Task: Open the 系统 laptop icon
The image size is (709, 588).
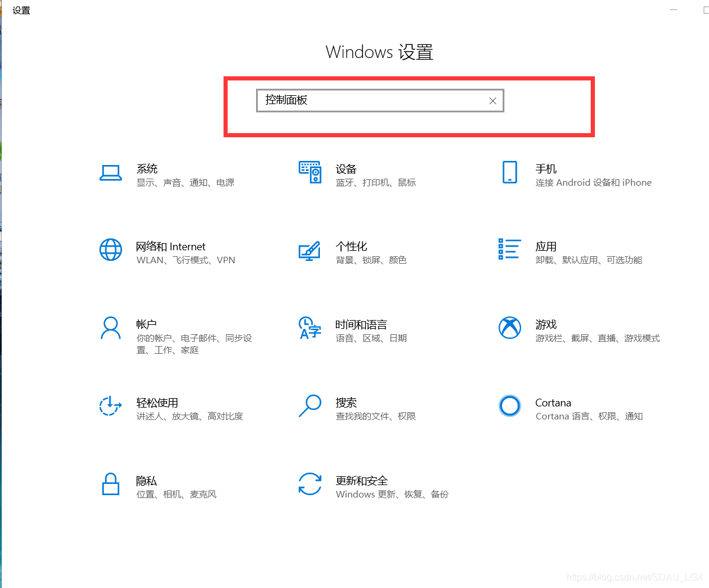Action: [x=111, y=173]
